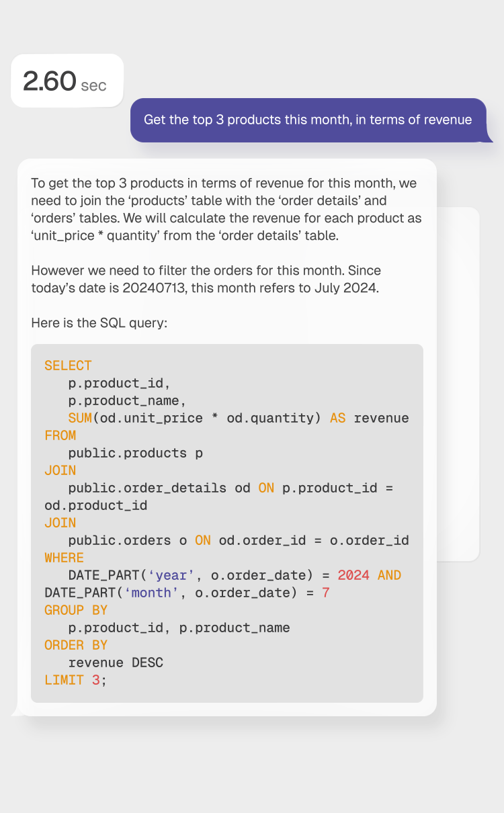Viewport: 504px width, 813px height.
Task: Click the public.orders o table reference
Action: coord(127,540)
